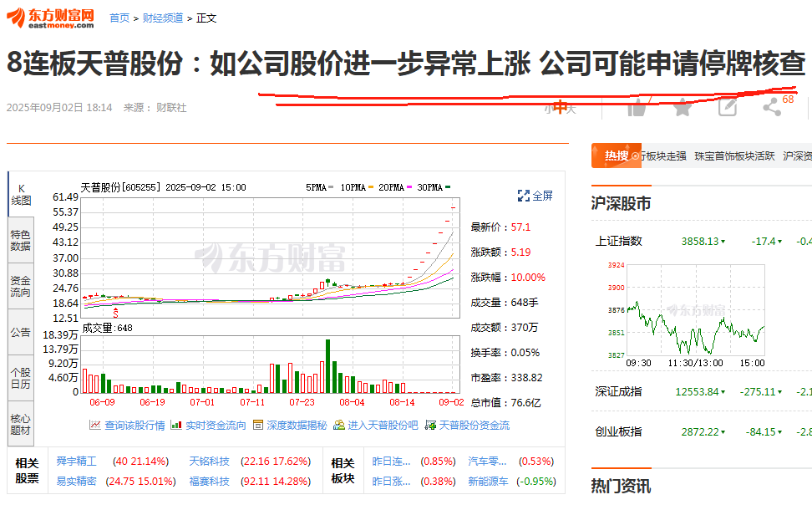Click people icon beside 进入天普股份吧

[x=338, y=426]
